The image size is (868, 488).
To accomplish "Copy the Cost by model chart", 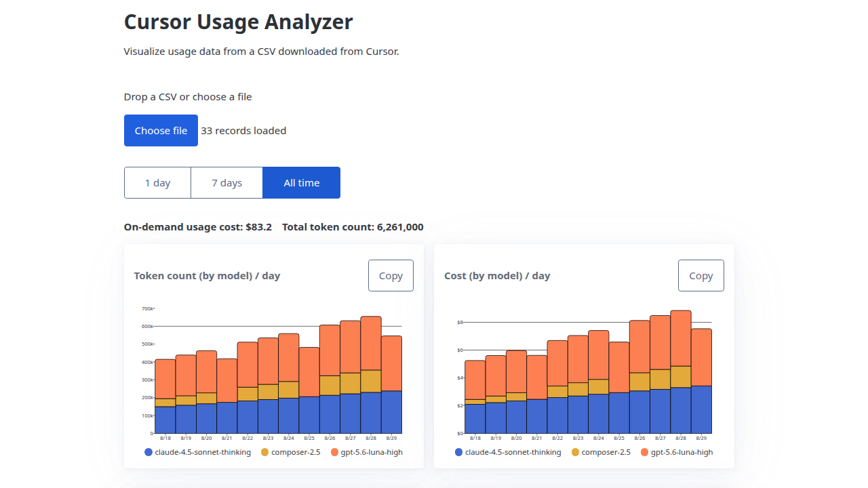I will click(701, 275).
